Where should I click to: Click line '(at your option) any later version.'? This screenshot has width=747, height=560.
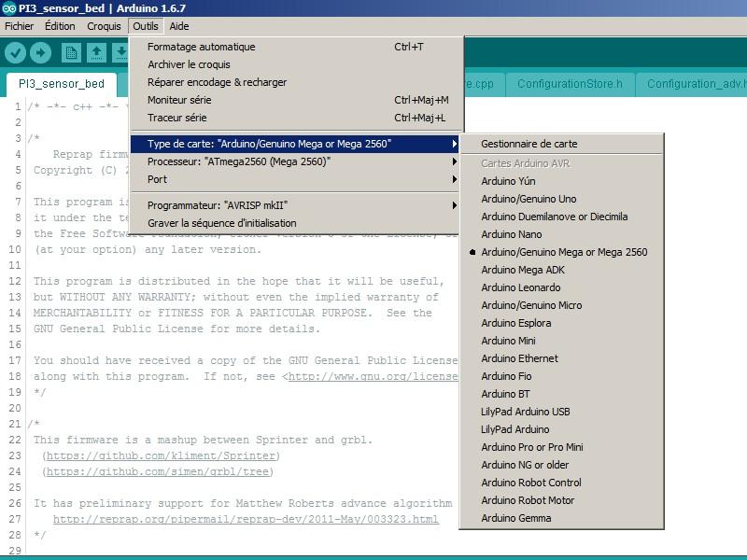(x=148, y=249)
